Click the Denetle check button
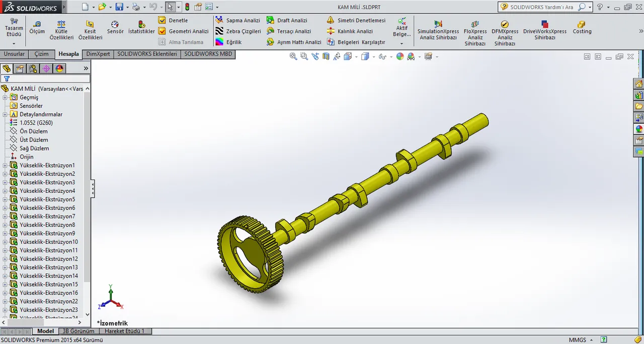The height and width of the screenshot is (344, 644). pos(173,21)
